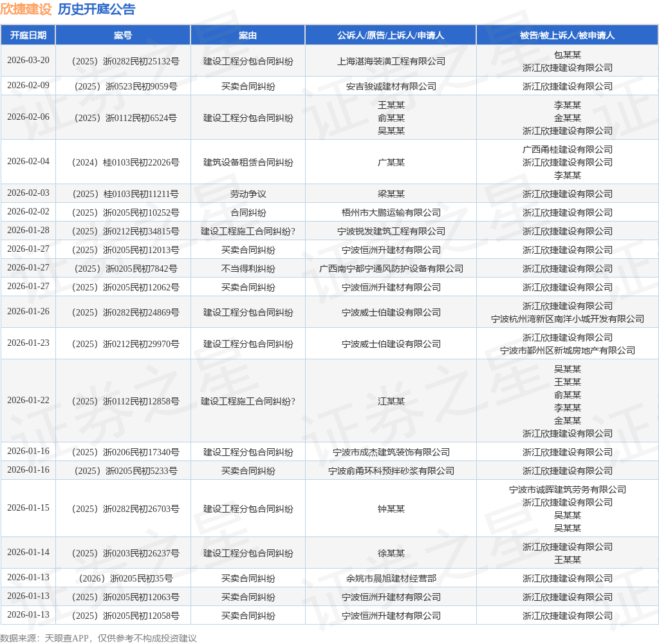Select case number (2025)浙0205民初12013号

[125, 250]
